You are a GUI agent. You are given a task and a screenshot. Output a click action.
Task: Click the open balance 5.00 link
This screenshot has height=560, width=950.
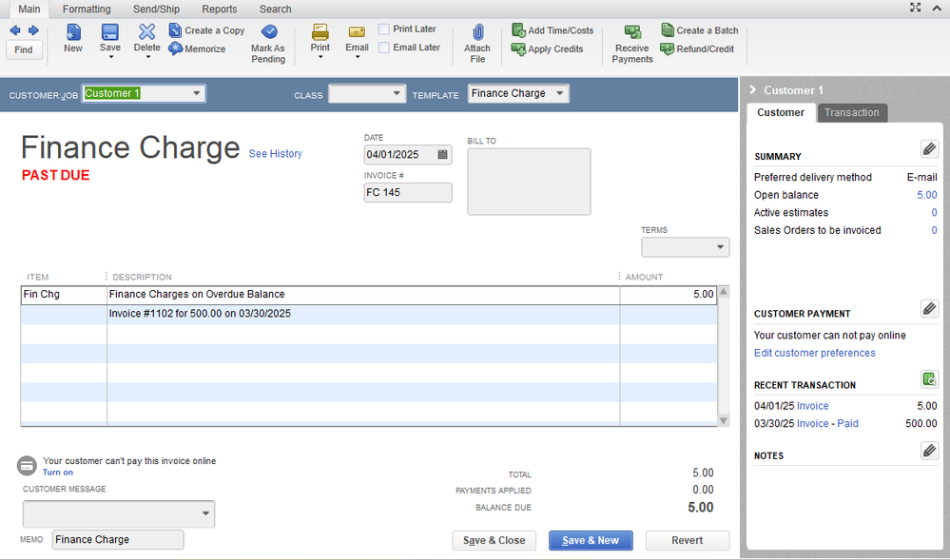click(x=927, y=195)
